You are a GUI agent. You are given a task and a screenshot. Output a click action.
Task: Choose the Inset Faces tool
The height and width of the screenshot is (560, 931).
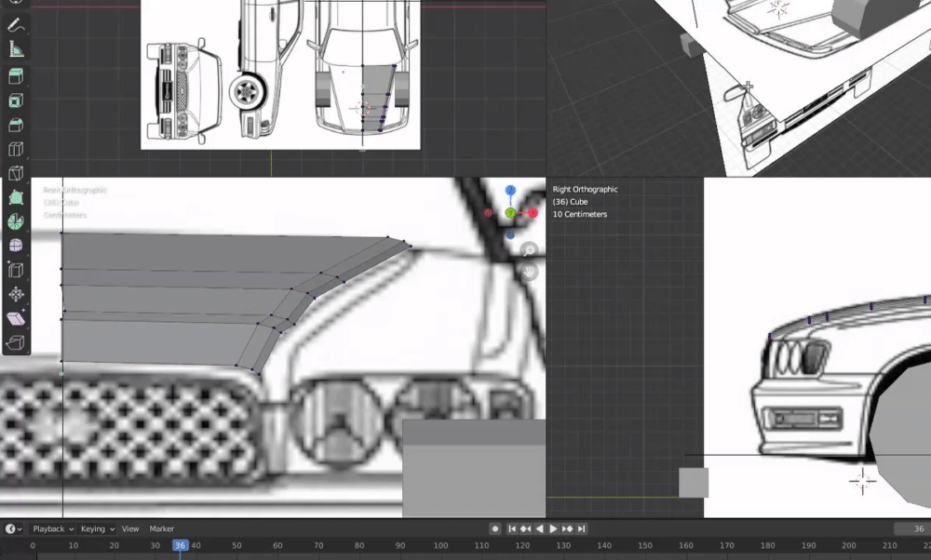[x=16, y=100]
